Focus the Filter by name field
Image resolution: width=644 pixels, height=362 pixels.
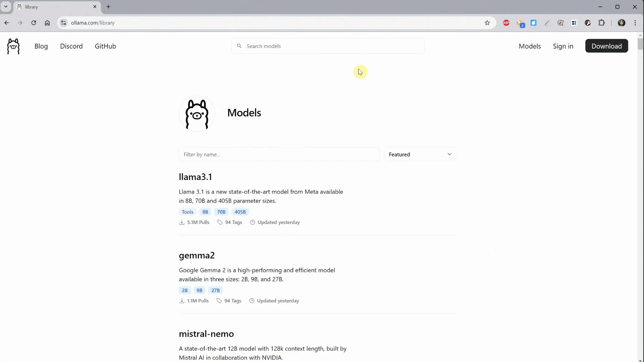(x=279, y=155)
